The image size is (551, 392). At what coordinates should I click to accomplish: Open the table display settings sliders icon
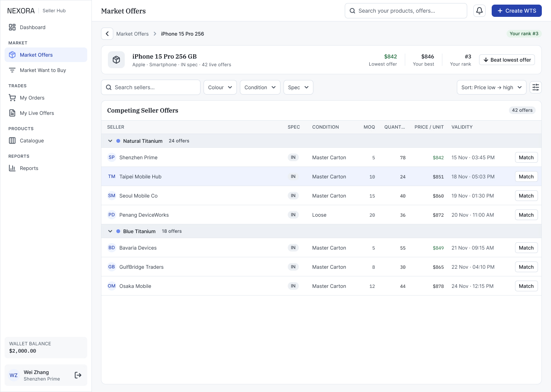(x=536, y=87)
